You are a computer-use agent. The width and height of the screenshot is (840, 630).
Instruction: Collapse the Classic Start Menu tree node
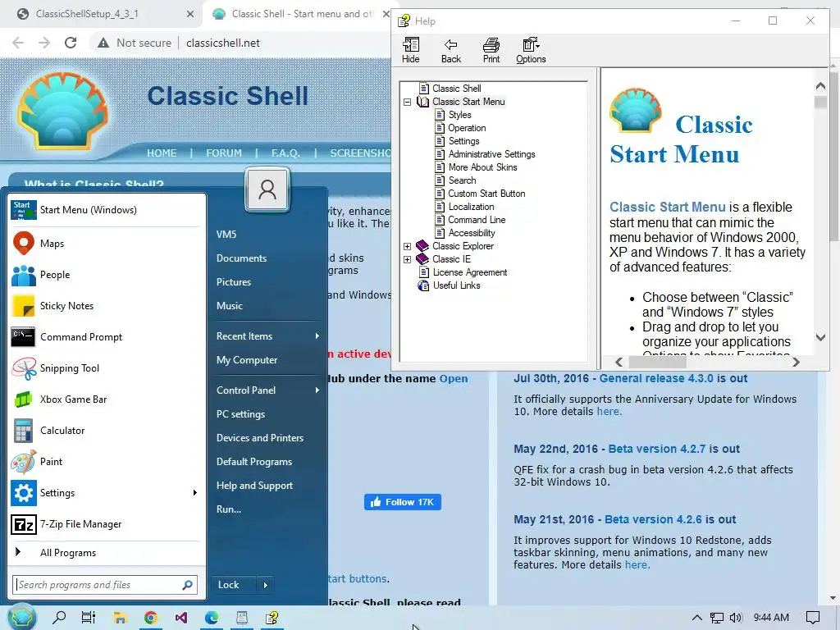tap(407, 102)
